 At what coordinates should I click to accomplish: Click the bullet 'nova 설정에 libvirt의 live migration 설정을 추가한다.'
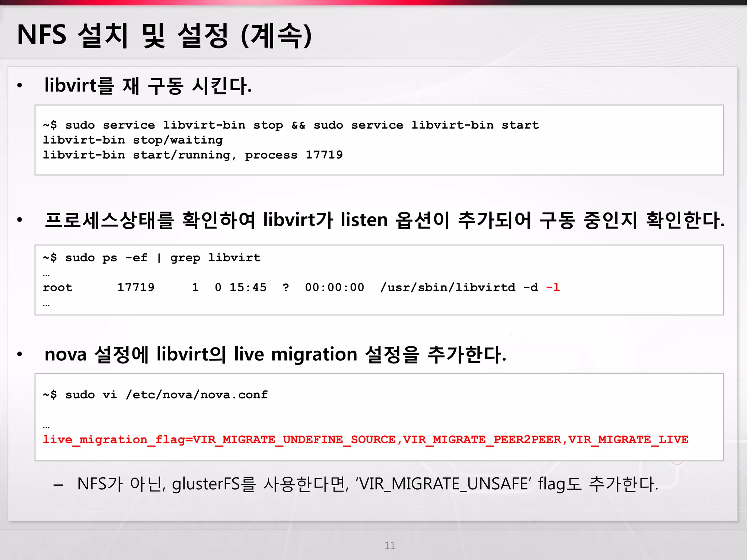[275, 354]
